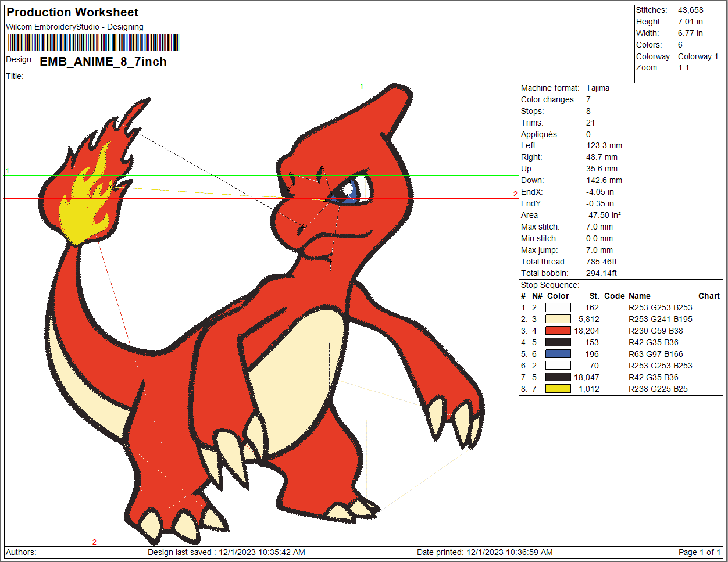
Task: Click the Tajima machine format value
Action: click(x=598, y=88)
